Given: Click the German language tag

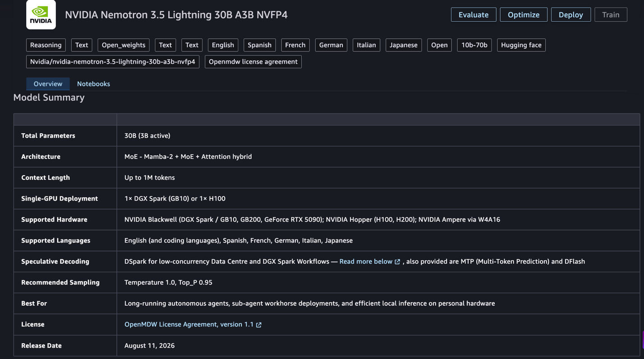Looking at the screenshot, I should [x=331, y=45].
